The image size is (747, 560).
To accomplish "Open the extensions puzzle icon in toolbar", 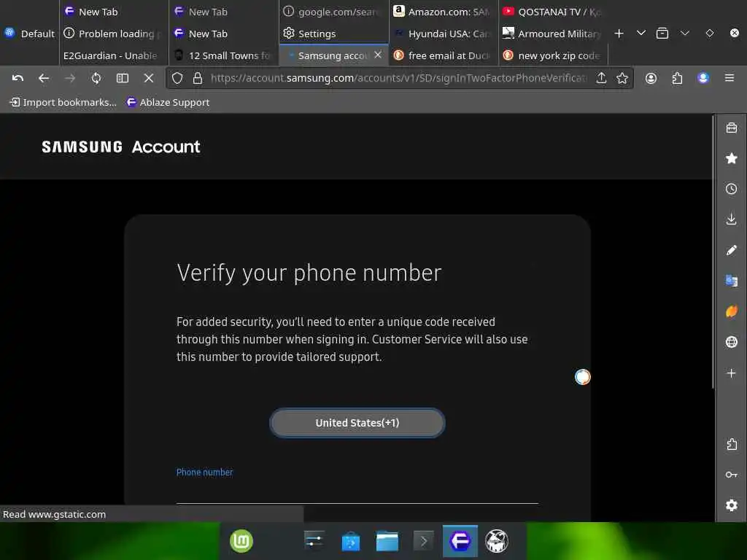I will [x=677, y=78].
